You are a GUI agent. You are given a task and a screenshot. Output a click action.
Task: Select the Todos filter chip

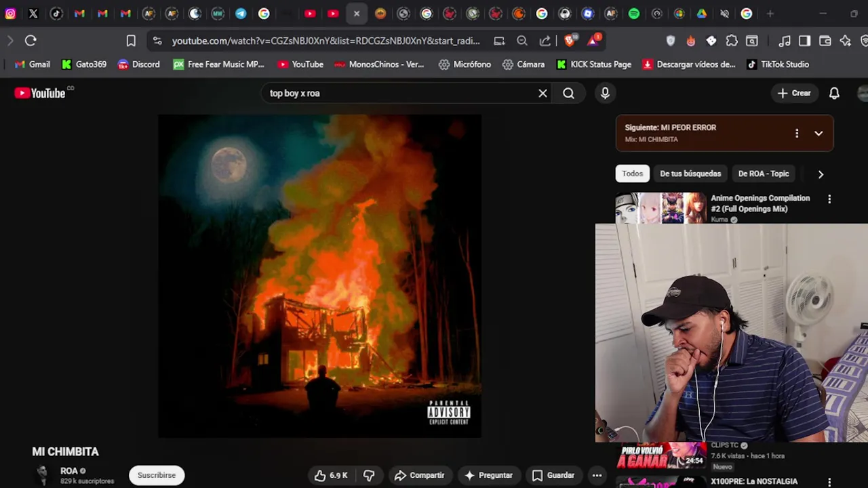coord(632,174)
